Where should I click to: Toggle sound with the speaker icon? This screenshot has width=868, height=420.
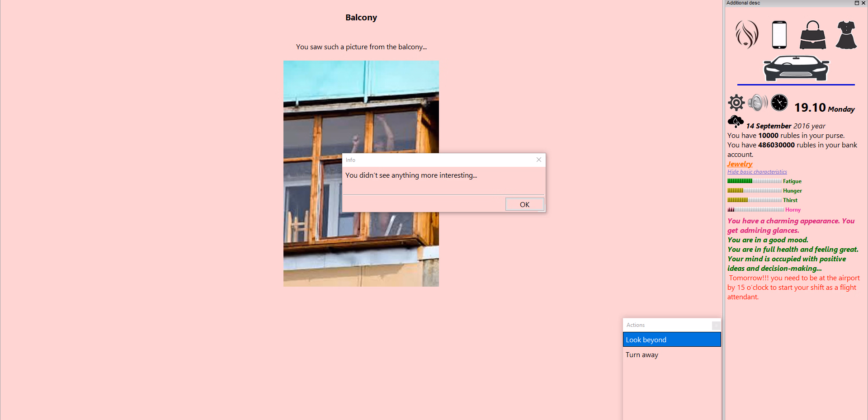point(758,103)
